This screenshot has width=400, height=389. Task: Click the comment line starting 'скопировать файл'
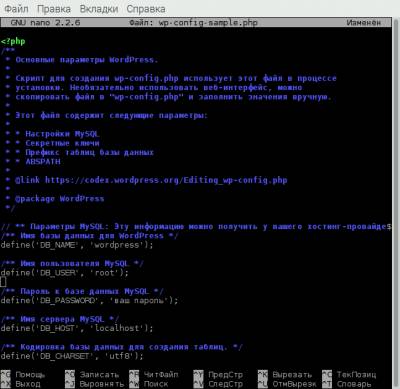coord(173,97)
